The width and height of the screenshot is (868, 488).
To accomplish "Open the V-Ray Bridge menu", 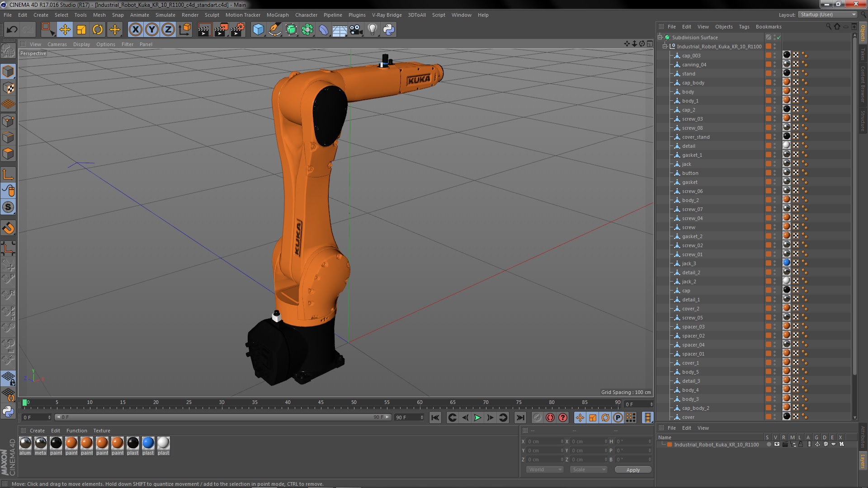I will (387, 15).
